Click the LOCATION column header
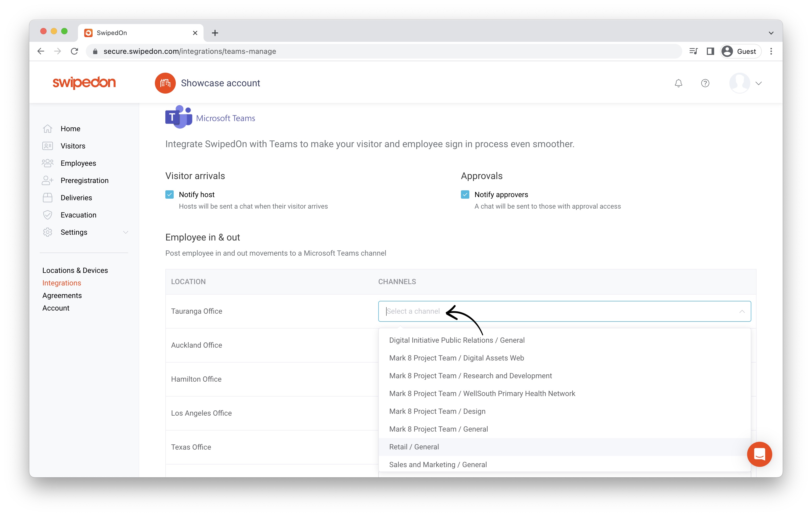This screenshot has width=812, height=516. coord(188,282)
